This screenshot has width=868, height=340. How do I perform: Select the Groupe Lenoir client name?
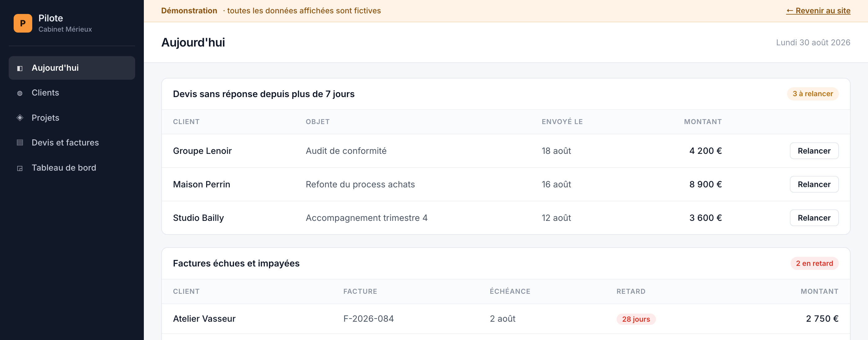(202, 151)
